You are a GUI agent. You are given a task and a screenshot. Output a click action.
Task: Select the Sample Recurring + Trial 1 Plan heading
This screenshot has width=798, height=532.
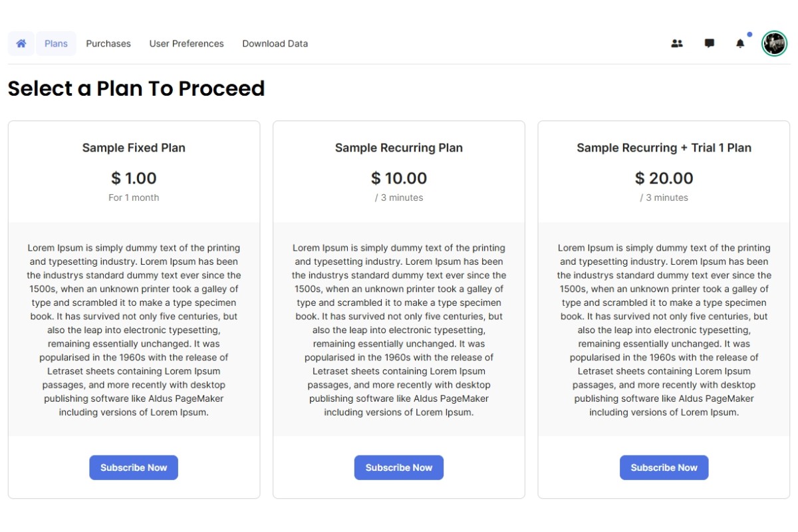coord(664,148)
